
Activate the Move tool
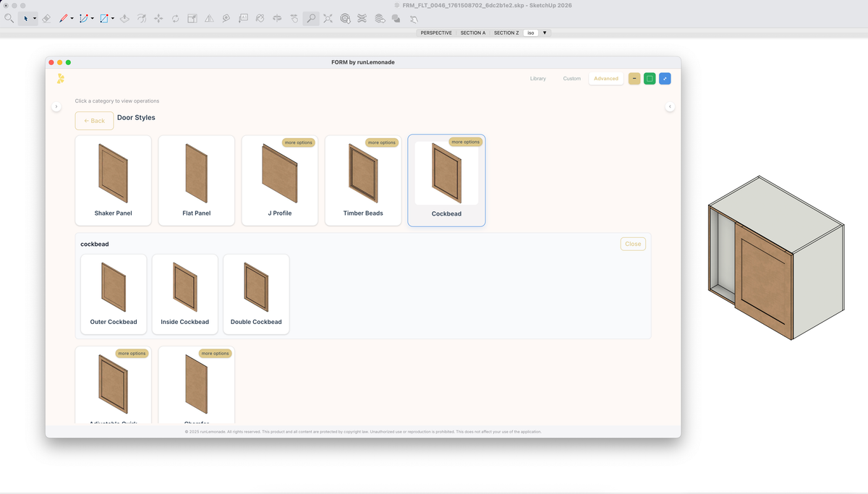pos(158,18)
